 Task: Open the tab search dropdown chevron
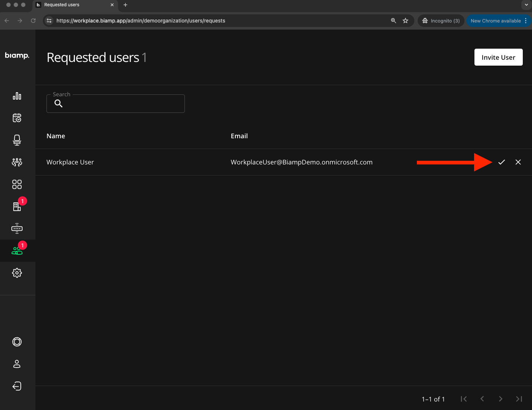(x=526, y=5)
